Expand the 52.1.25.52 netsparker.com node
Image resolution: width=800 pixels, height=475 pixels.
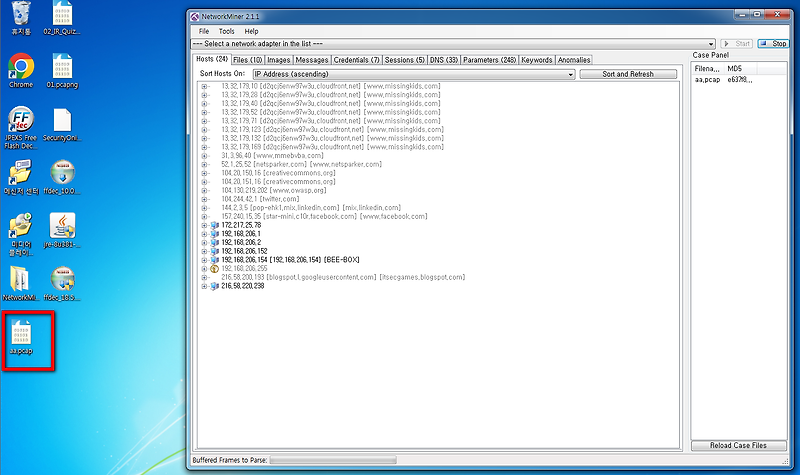click(204, 164)
